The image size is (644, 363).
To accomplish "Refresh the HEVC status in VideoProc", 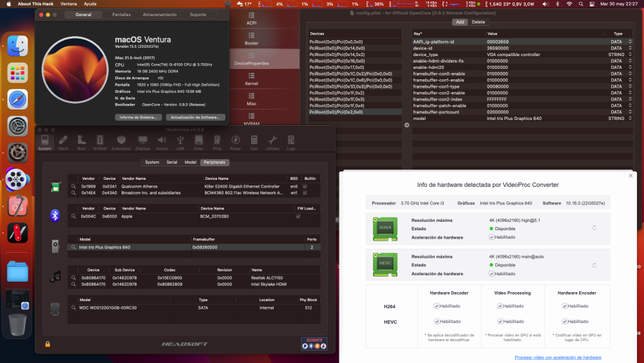I will (x=594, y=265).
